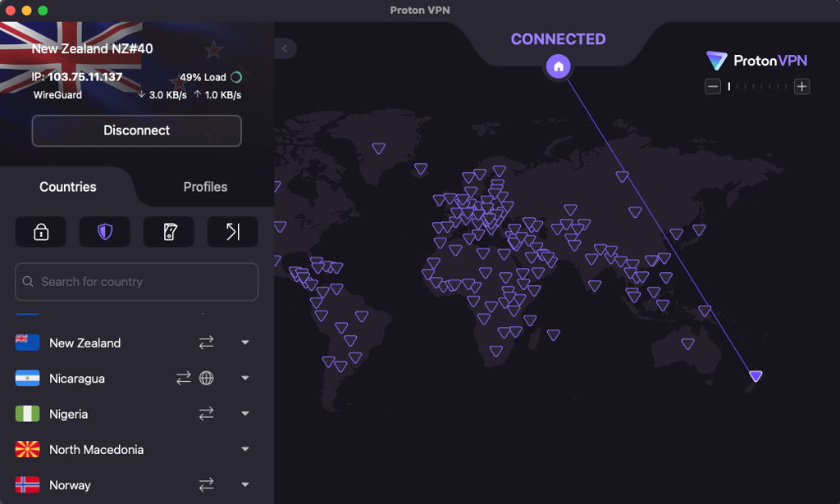Expand the Nicaragua server list
840x504 pixels.
(x=245, y=378)
